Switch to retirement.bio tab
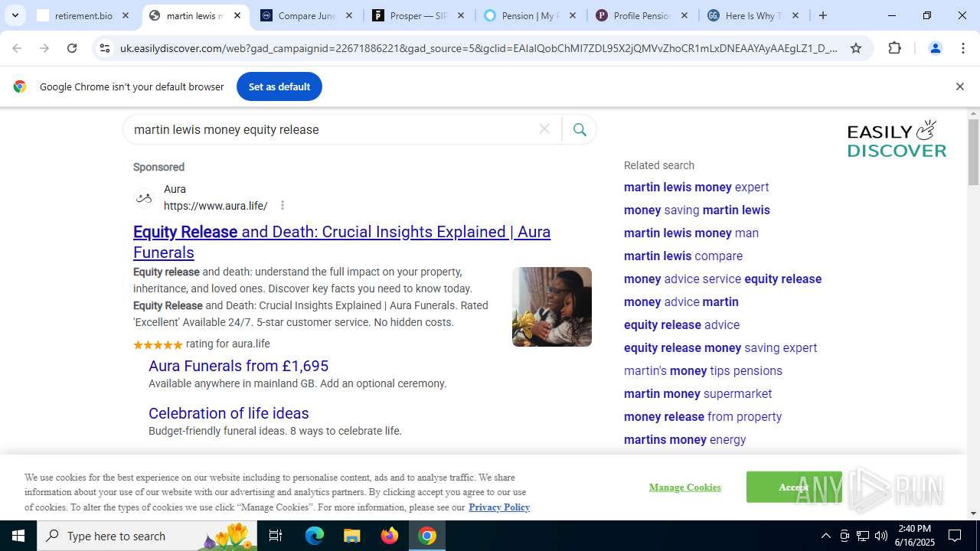The image size is (980, 551). pos(83,15)
